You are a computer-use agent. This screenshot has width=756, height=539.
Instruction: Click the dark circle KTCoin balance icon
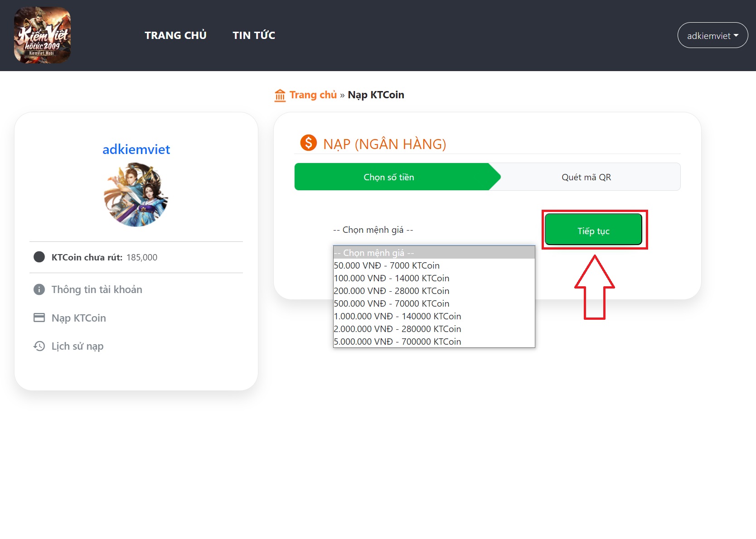[39, 257]
